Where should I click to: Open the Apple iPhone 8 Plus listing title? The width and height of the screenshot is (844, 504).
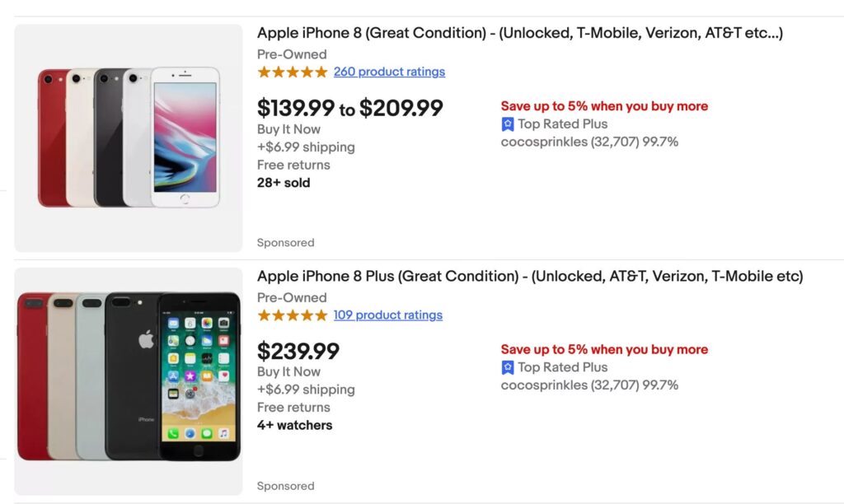click(530, 276)
